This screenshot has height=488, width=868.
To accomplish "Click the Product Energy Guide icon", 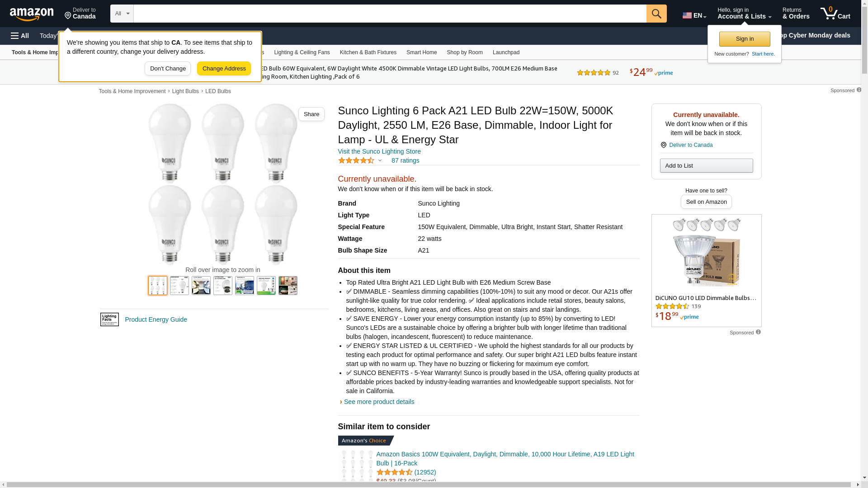I will point(109,319).
